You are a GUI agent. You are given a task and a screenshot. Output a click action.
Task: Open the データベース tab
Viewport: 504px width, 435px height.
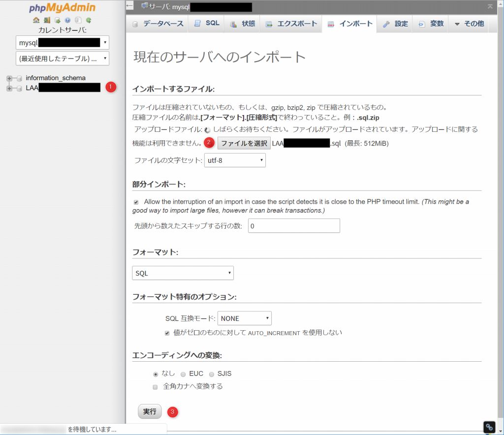pos(157,24)
